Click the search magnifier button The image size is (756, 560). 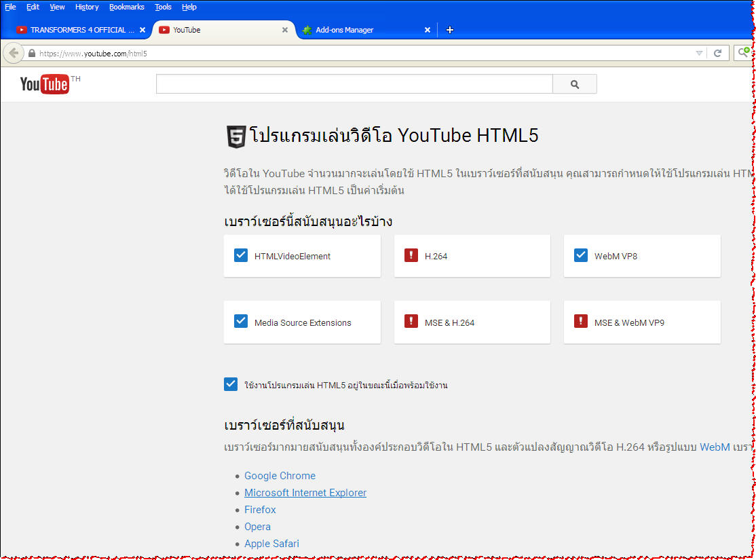tap(574, 84)
